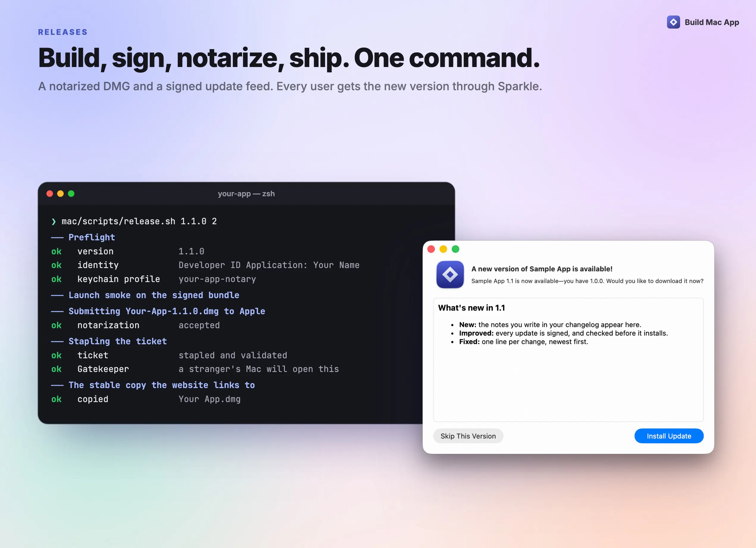Image resolution: width=756 pixels, height=548 pixels.
Task: Select 'Launch smoke on the signed bundle' heading
Action: (x=154, y=295)
